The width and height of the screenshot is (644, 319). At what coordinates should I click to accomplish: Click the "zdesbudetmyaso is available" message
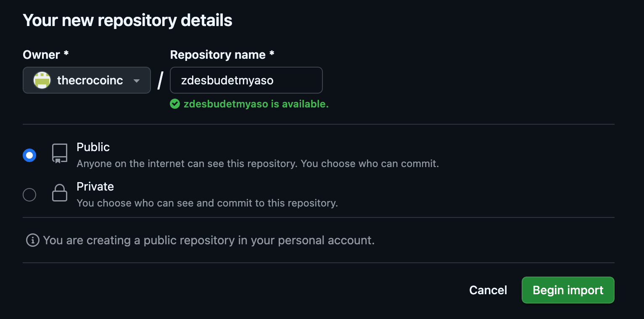click(256, 104)
